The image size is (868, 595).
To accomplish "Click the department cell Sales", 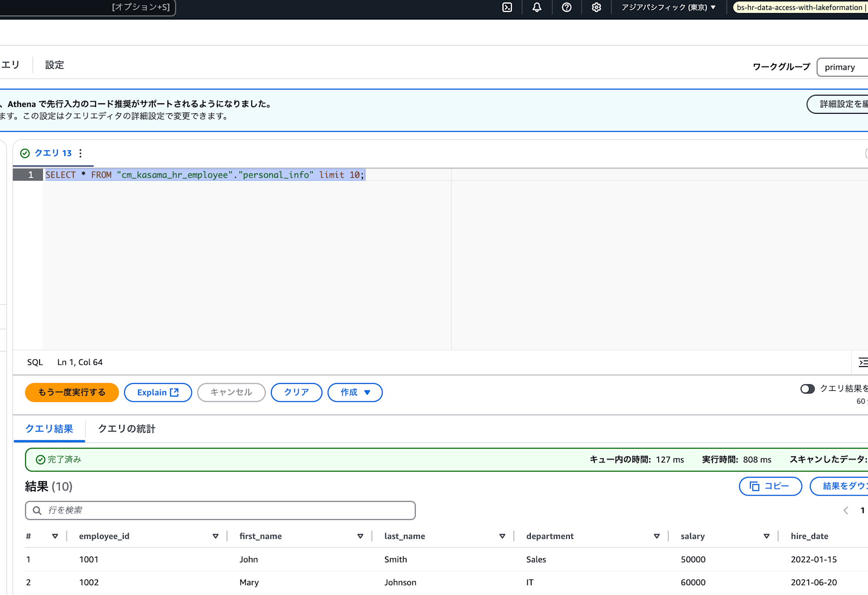I will click(x=536, y=560).
